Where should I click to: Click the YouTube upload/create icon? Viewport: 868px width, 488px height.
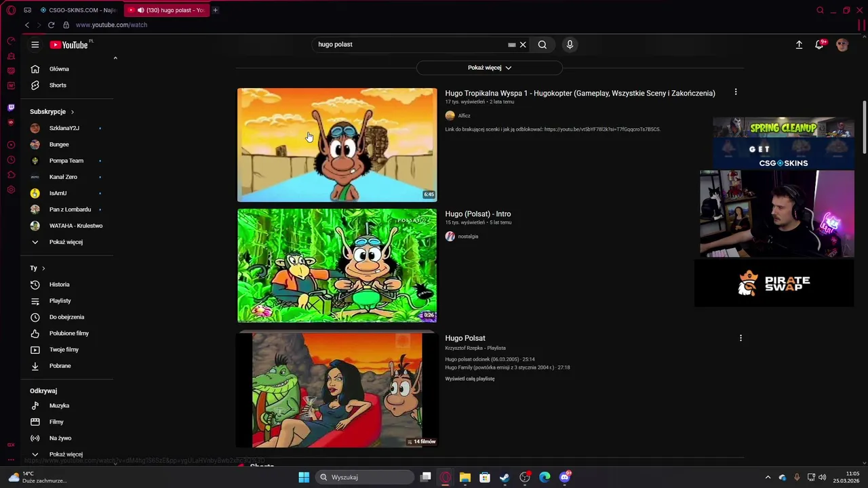coord(799,45)
